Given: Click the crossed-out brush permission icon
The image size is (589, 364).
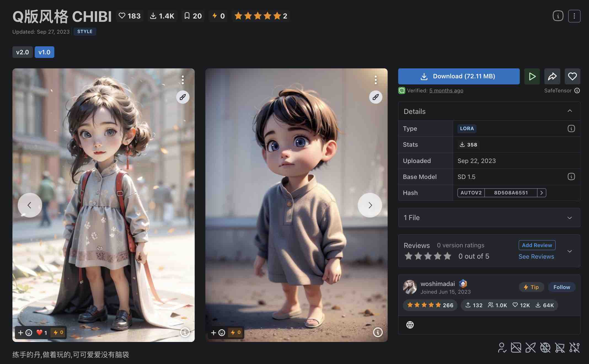Looking at the screenshot, I should pyautogui.click(x=531, y=348).
